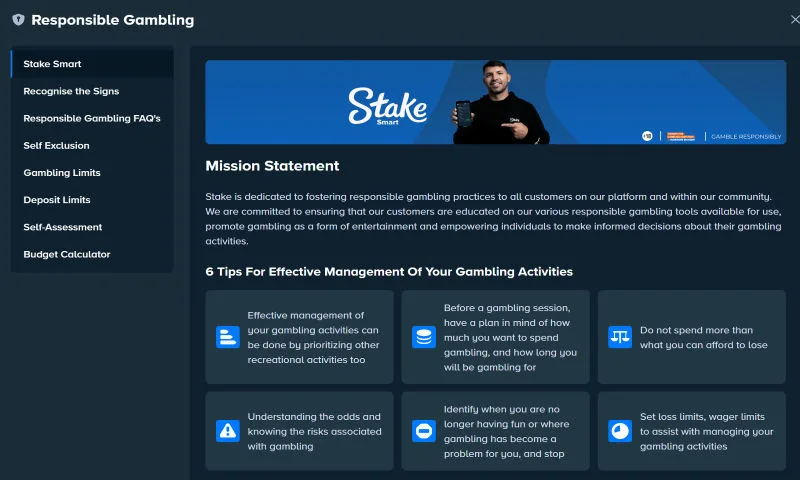Switch to Gambling Limits section
Image resolution: width=800 pixels, height=480 pixels.
[62, 172]
